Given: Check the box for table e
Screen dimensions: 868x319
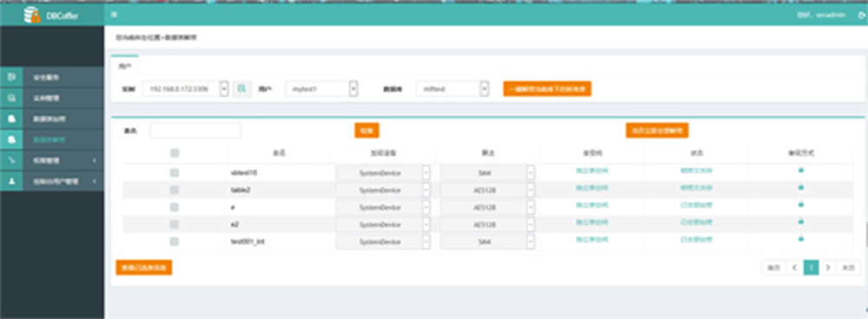Looking at the screenshot, I should click(174, 207).
